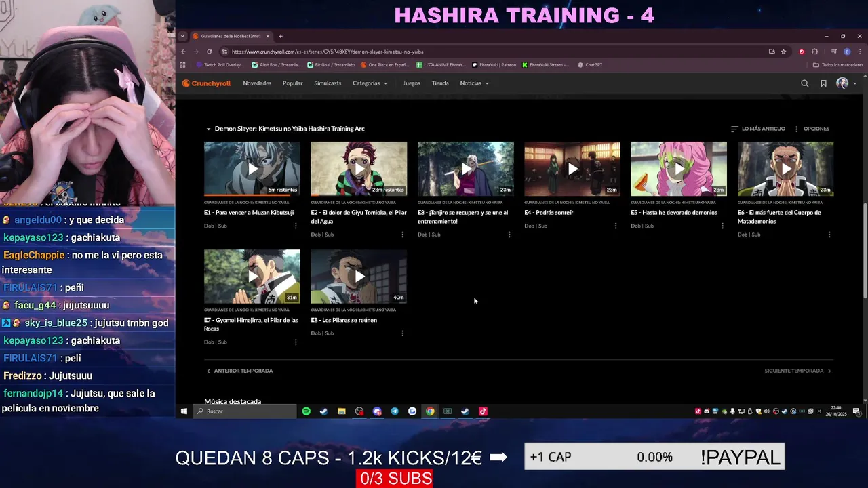
Task: Open the LISTA ANIME ElviraY bookmark
Action: 441,65
